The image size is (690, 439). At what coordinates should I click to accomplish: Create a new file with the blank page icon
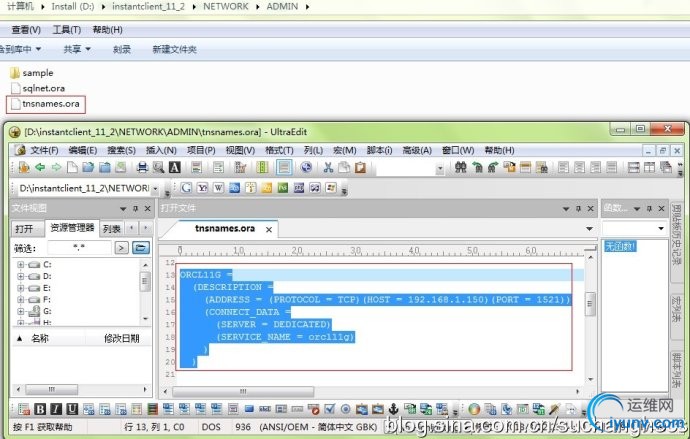pyautogui.click(x=72, y=167)
